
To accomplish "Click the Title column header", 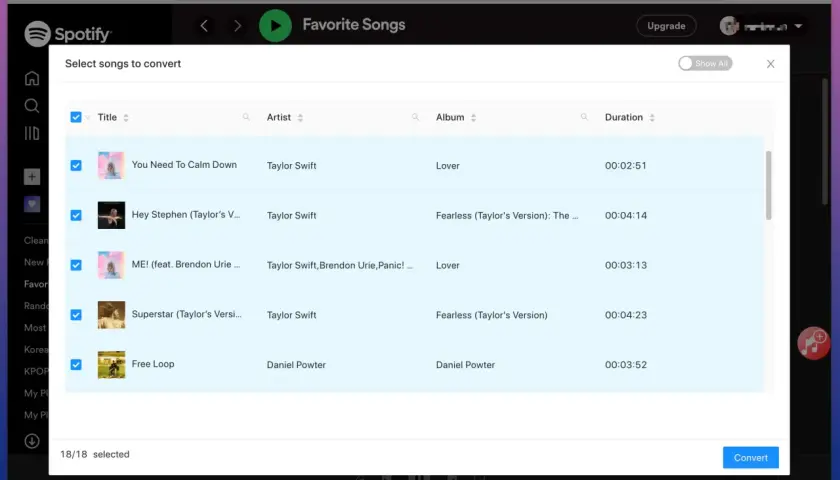I will click(107, 117).
